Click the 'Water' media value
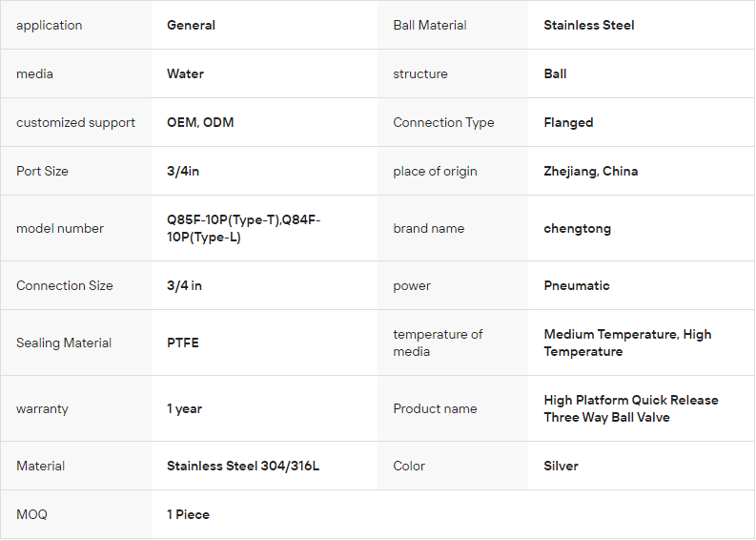This screenshot has width=756, height=540. click(x=185, y=74)
